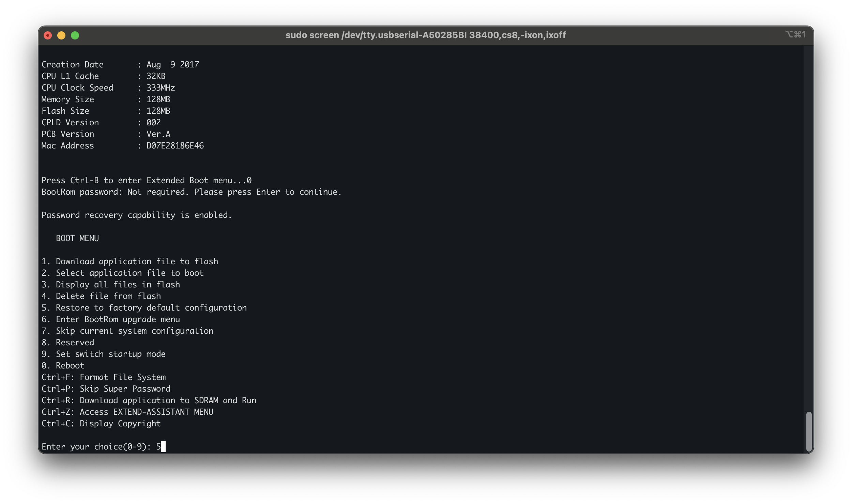Click the Mac Address value D07E28186E46
The image size is (852, 504).
point(175,146)
